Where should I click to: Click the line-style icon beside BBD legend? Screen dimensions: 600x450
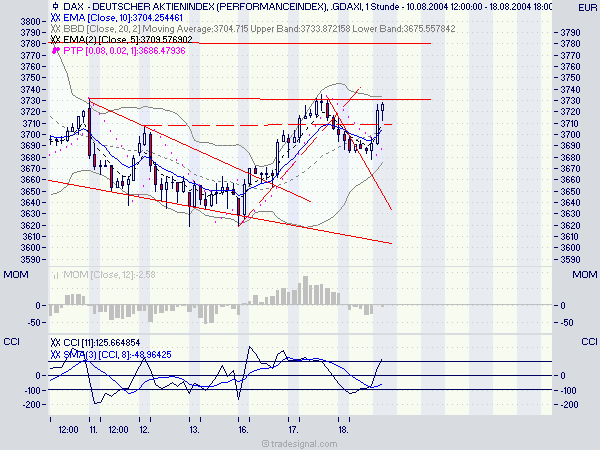[x=55, y=29]
